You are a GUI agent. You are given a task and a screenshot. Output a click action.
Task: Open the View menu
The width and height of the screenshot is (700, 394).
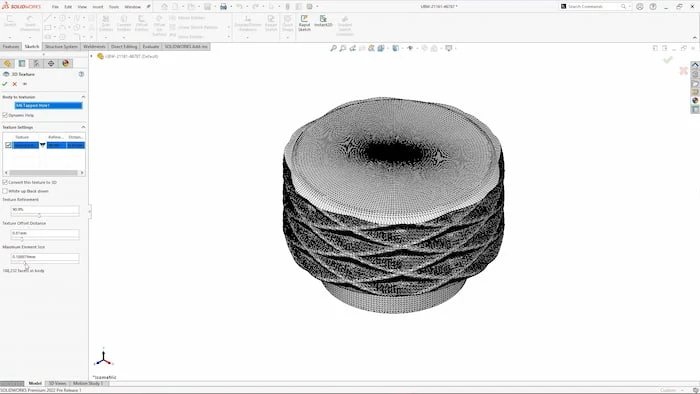tap(82, 7)
